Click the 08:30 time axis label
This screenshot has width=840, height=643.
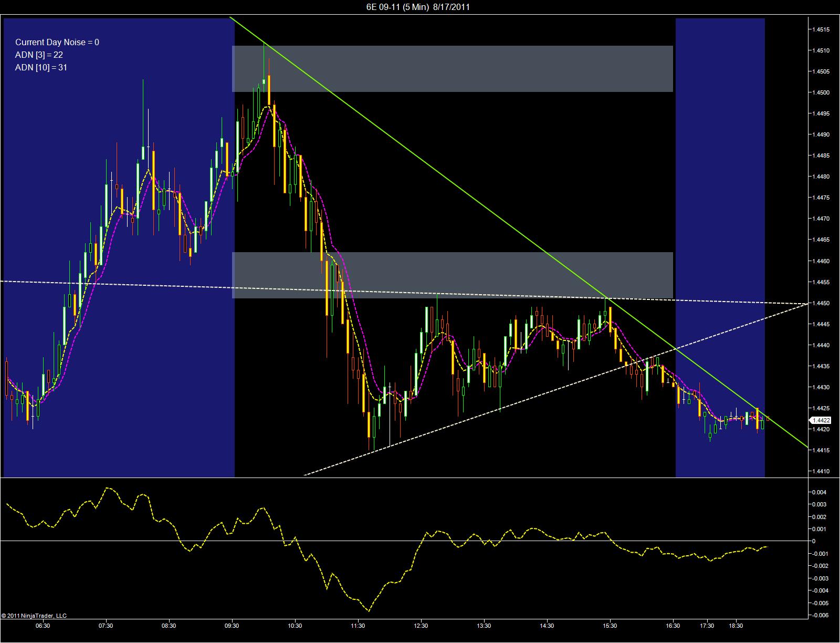tap(169, 626)
